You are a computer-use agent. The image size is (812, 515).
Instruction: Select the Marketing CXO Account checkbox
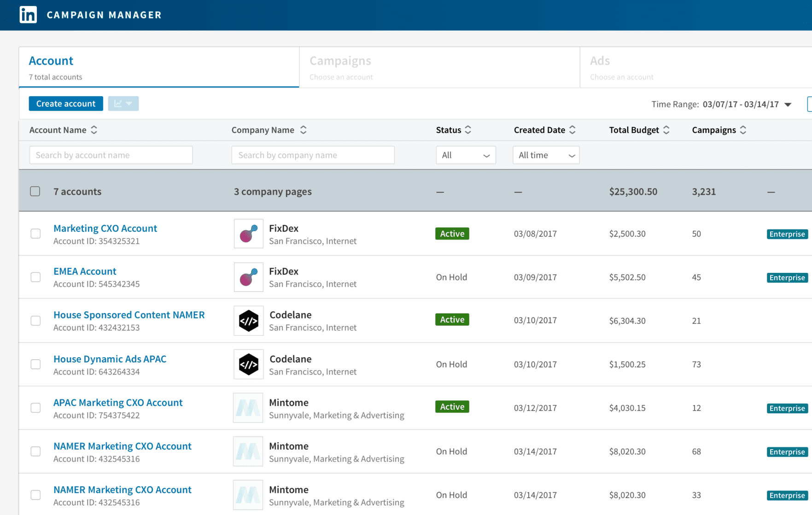pos(35,234)
